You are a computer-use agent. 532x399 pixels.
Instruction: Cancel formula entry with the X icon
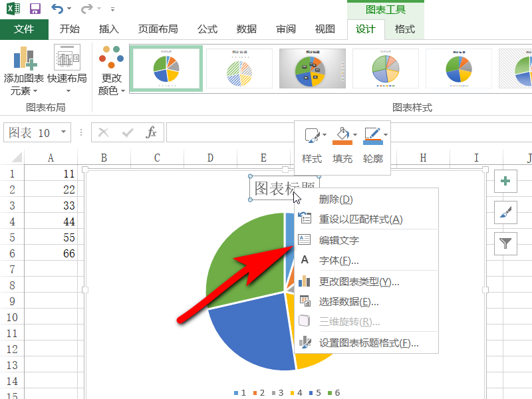tap(104, 132)
